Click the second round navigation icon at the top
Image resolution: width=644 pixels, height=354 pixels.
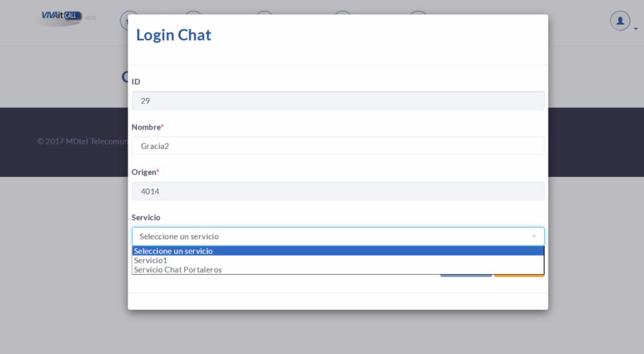click(x=193, y=13)
